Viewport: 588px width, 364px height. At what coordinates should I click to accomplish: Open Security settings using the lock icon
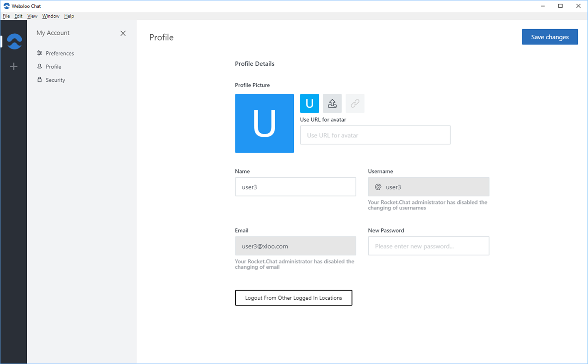coord(54,80)
